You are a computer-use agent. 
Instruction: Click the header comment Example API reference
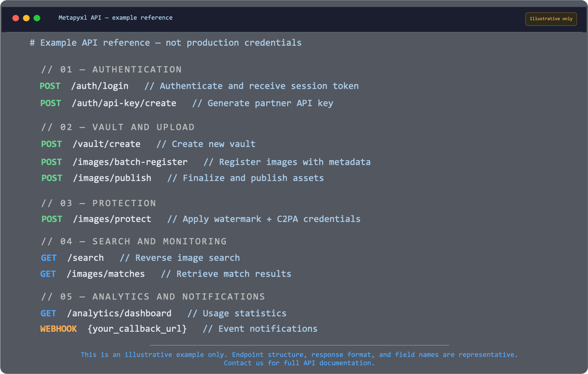click(x=166, y=43)
